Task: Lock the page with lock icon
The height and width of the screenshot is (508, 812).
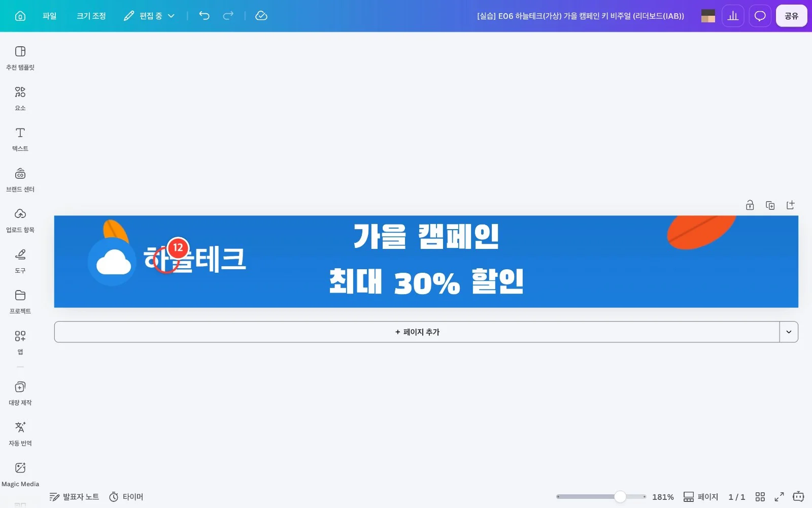Action: tap(750, 205)
